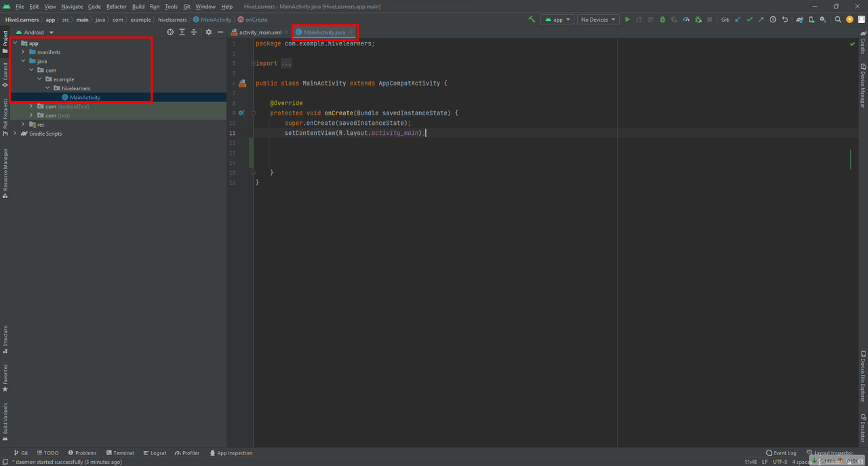Show Git history clock icon

773,20
